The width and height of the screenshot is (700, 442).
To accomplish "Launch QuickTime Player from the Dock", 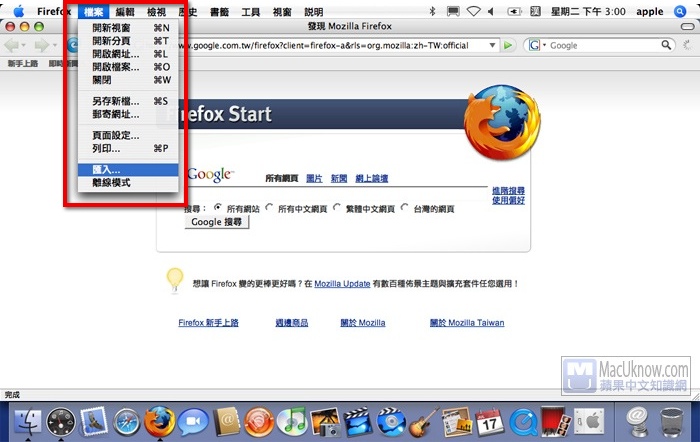I will [523, 423].
